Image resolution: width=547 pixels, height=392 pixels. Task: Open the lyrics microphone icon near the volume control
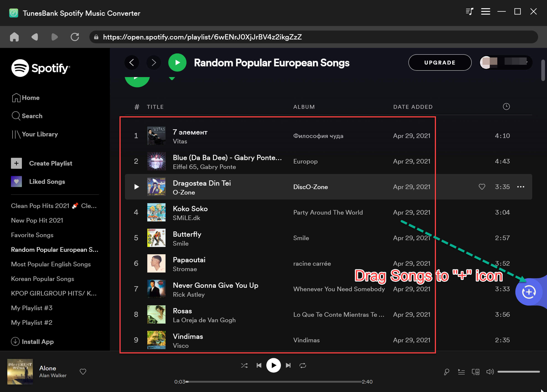[x=446, y=371]
